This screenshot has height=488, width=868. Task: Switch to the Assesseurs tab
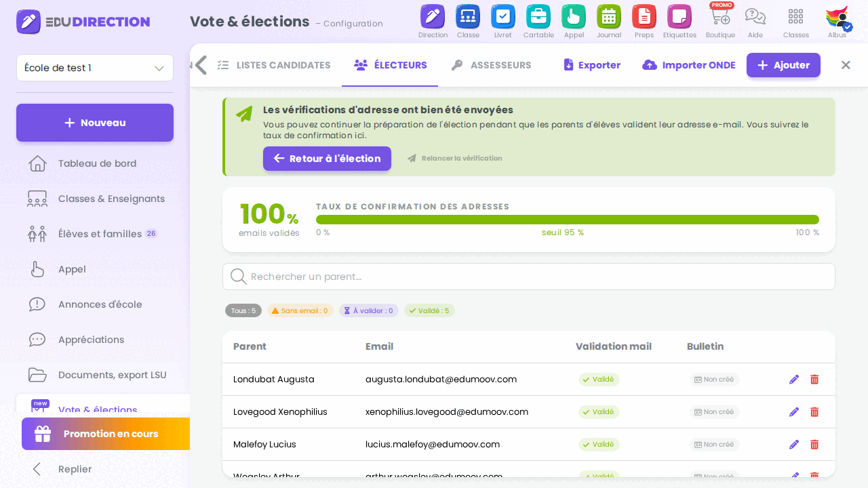pyautogui.click(x=492, y=65)
